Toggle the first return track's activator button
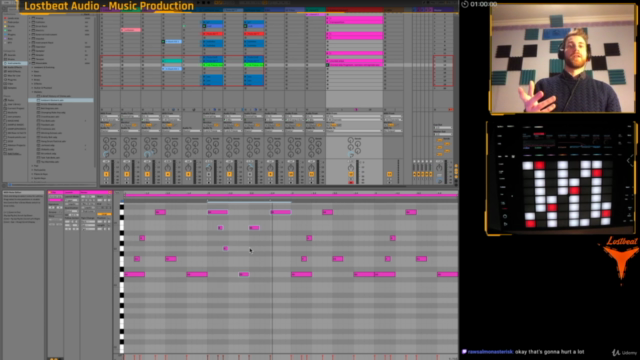The image size is (640, 360). coord(415,174)
